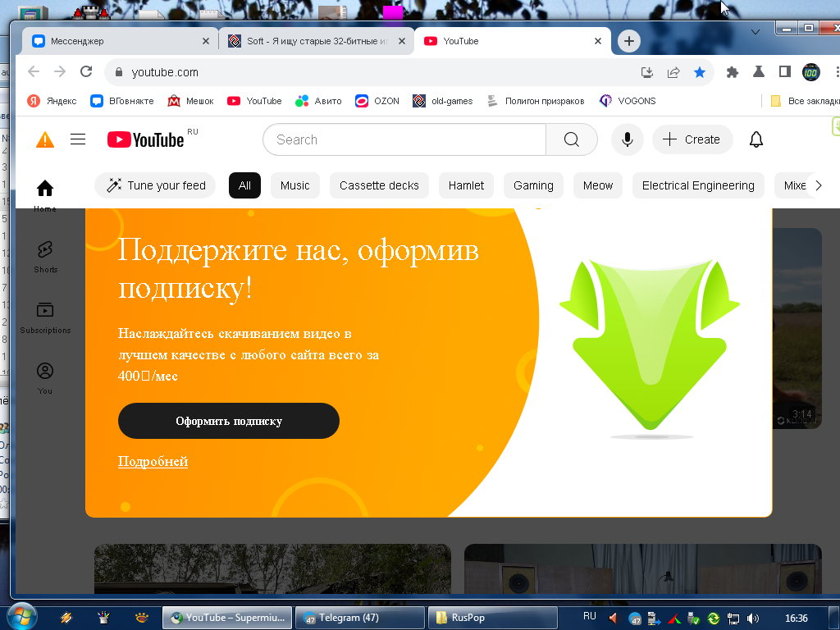Viewport: 840px width, 630px height.
Task: Go forward with the browser forward arrow
Action: pos(59,72)
